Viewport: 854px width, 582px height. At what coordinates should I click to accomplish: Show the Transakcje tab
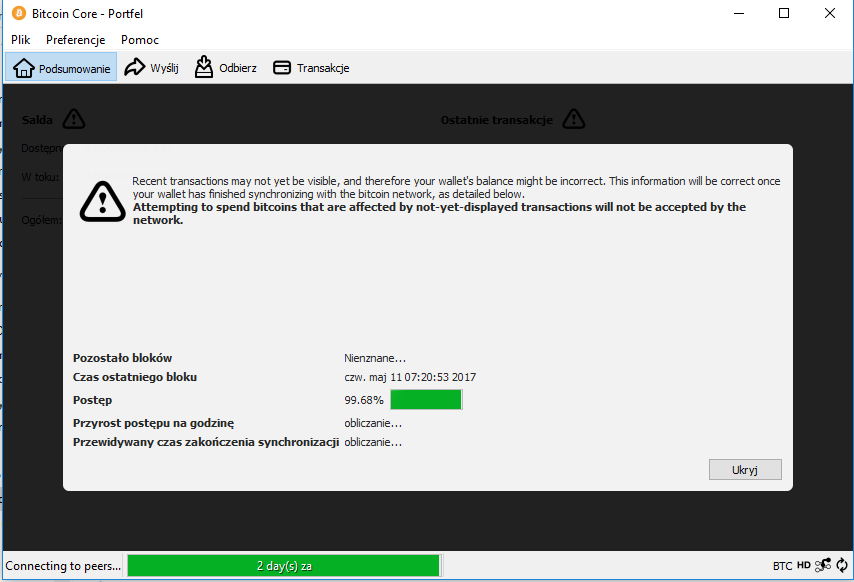pyautogui.click(x=311, y=68)
